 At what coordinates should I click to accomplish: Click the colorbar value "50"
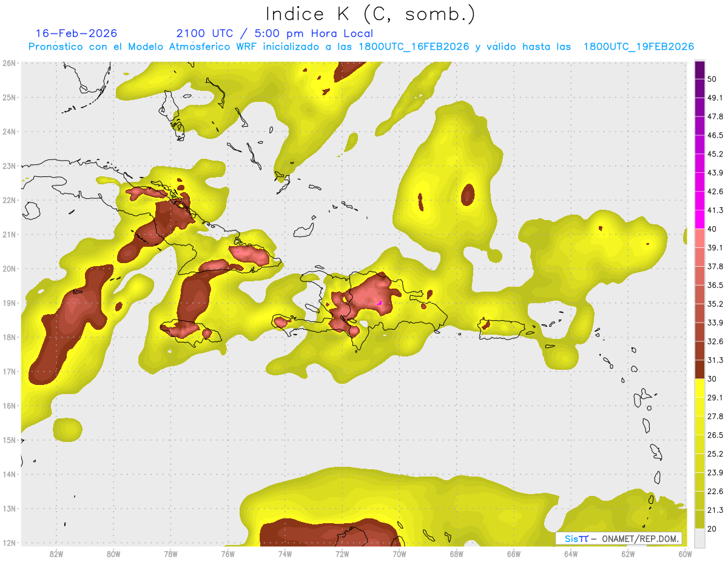712,79
